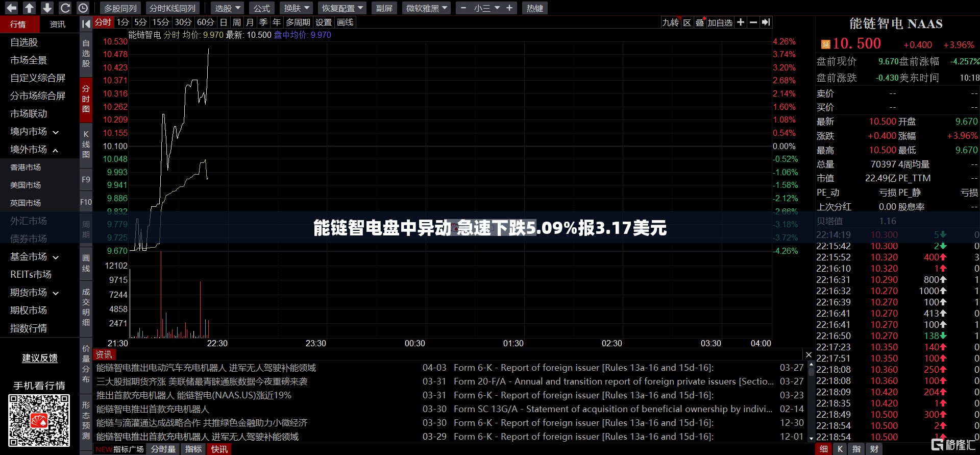Open the 换肤 skin dropdown
The width and height of the screenshot is (980, 455).
tap(297, 8)
